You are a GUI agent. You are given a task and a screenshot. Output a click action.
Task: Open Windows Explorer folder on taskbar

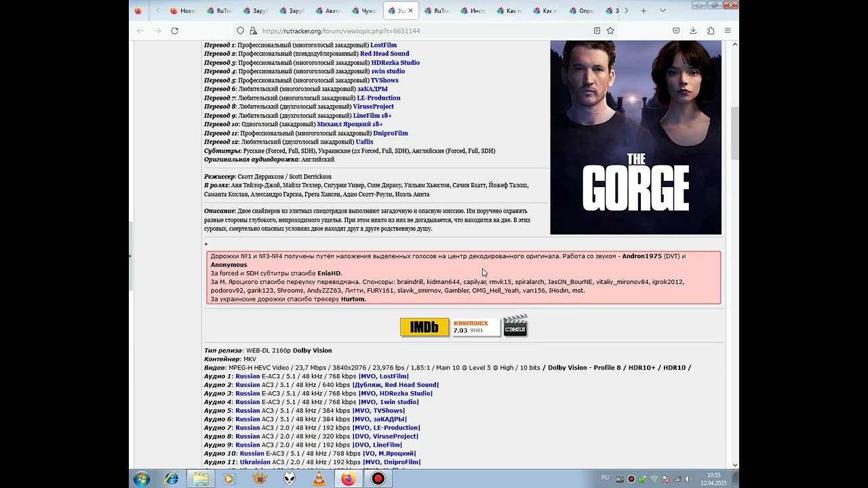201,479
